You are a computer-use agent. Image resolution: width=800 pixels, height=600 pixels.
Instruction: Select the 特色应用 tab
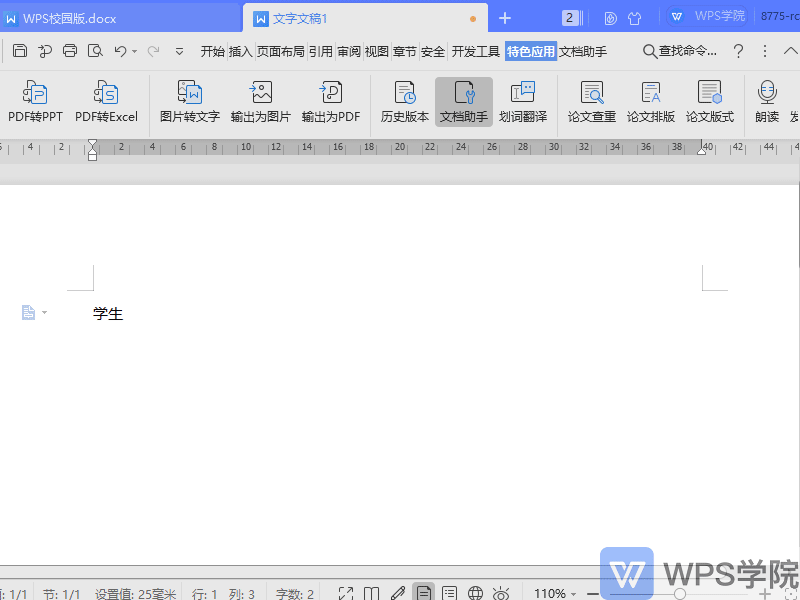pos(531,51)
